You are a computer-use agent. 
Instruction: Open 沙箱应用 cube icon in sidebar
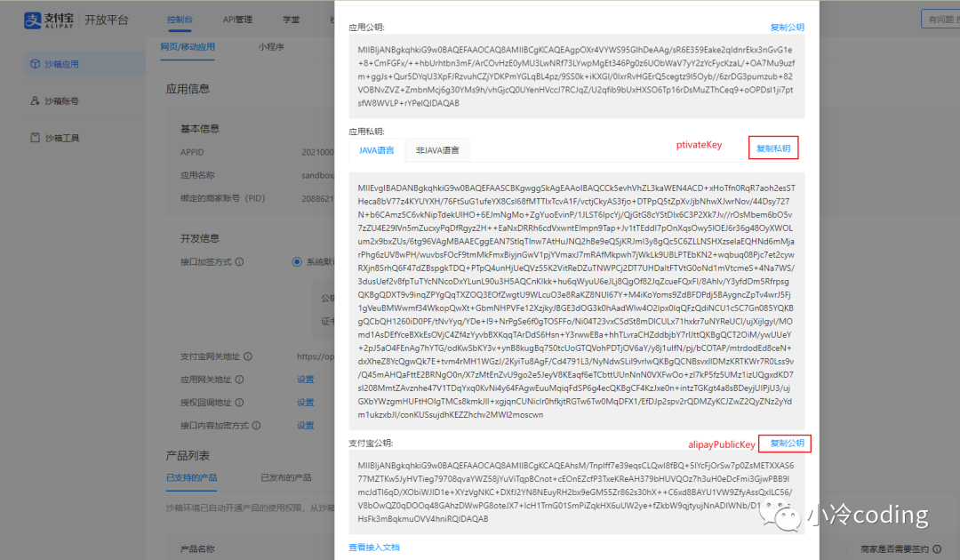tap(35, 64)
